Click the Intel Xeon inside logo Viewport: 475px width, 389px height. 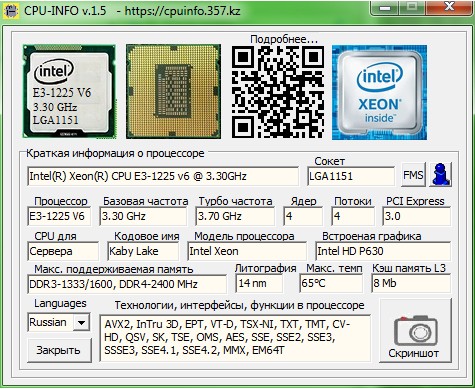tap(379, 92)
